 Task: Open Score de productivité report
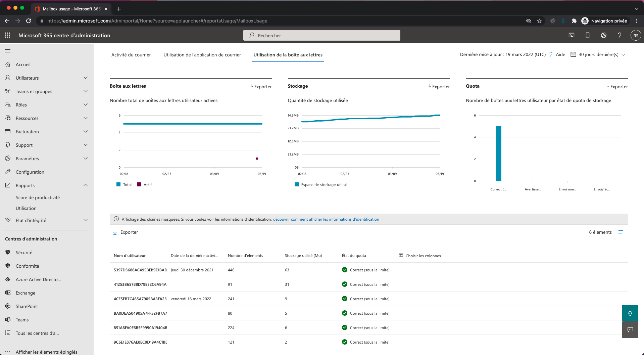coord(38,197)
